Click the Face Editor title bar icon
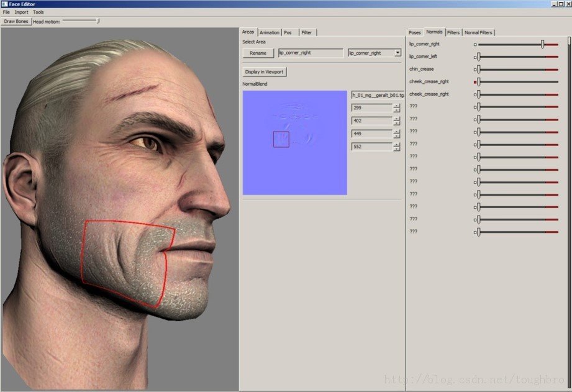 4,4
